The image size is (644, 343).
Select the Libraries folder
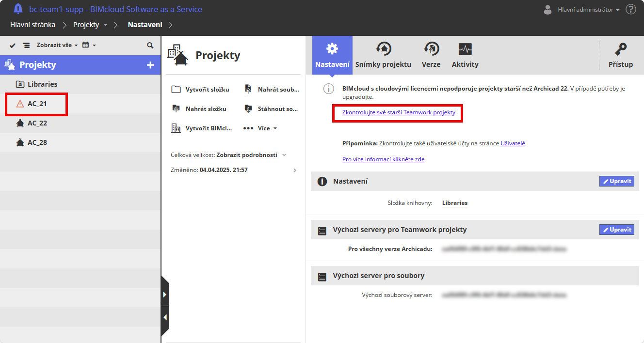[x=80, y=84]
